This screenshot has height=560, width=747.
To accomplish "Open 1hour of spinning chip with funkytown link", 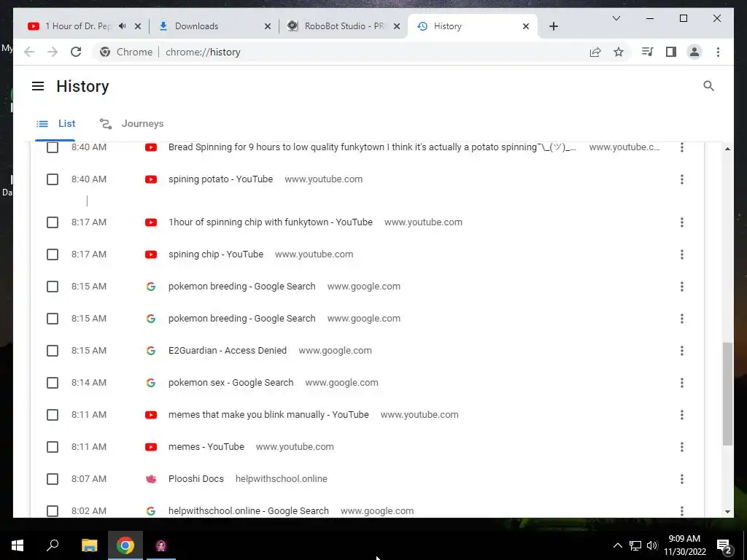I will tap(270, 222).
